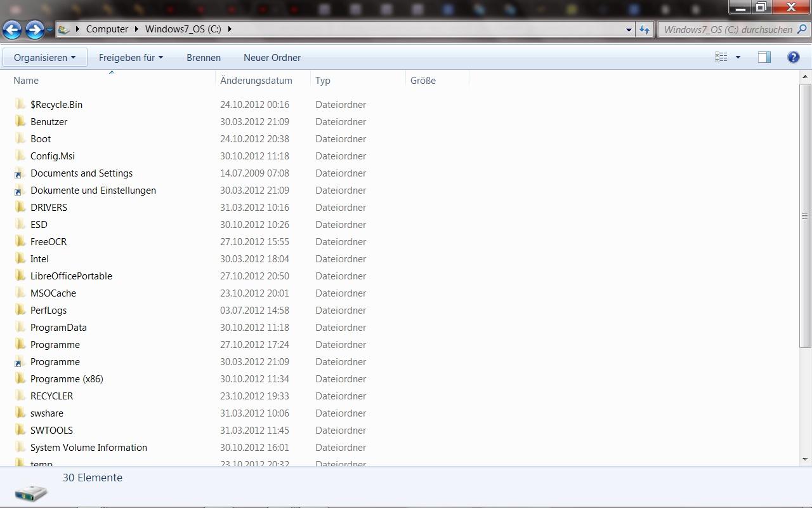Select the DRIVERS folder icon
Image resolution: width=812 pixels, height=508 pixels.
20,207
